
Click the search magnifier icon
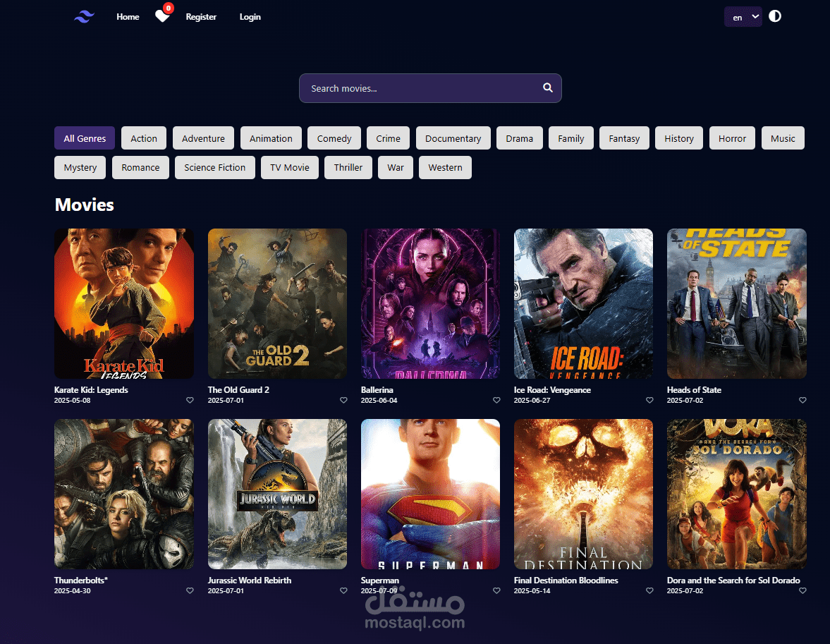coord(548,88)
